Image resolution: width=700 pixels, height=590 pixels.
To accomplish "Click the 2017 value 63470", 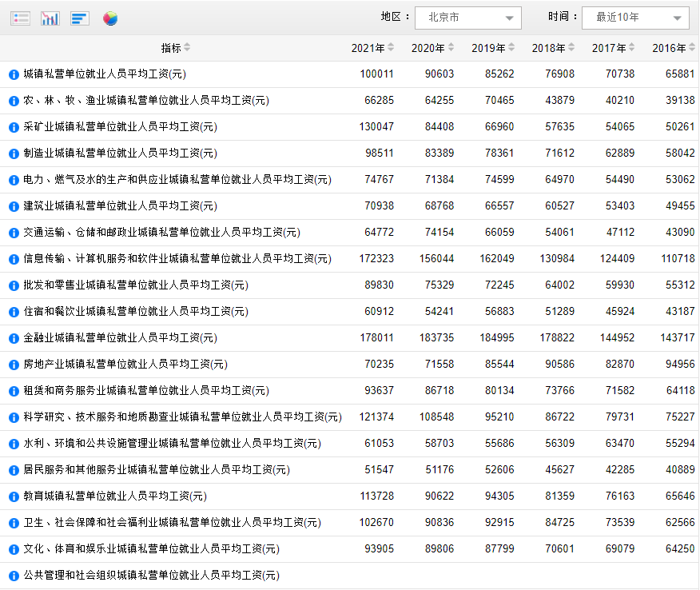I will point(620,443).
